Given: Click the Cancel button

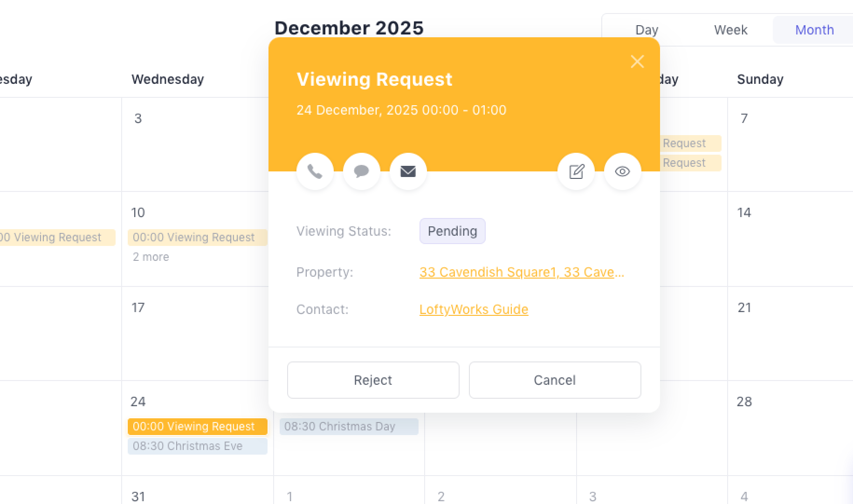Looking at the screenshot, I should (x=555, y=380).
